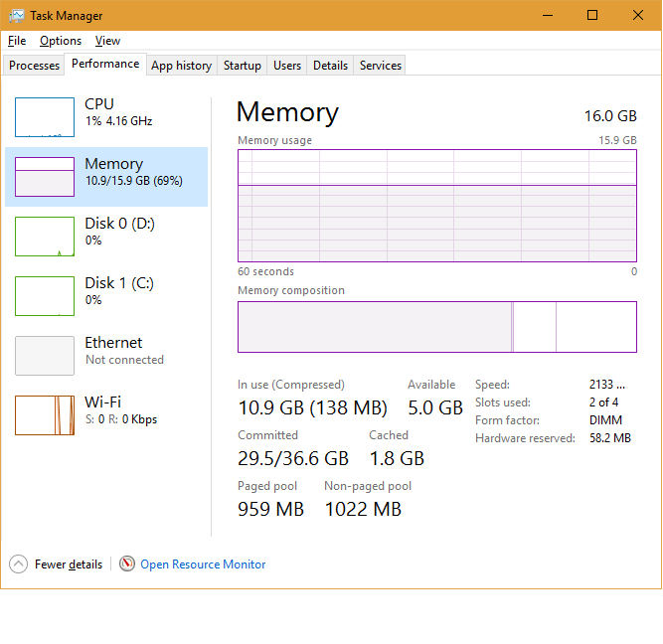
Task: Switch to the Processes tab
Action: [x=34, y=66]
